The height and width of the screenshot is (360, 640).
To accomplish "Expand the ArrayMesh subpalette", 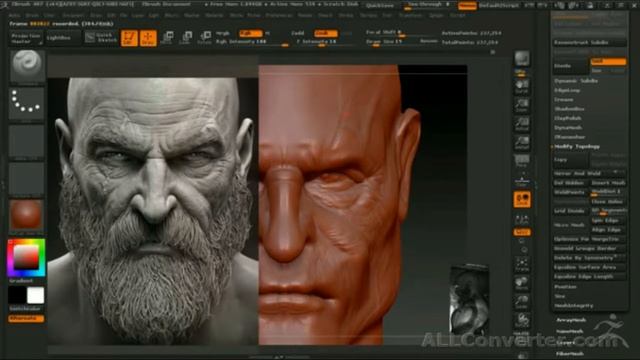I will tap(571, 320).
